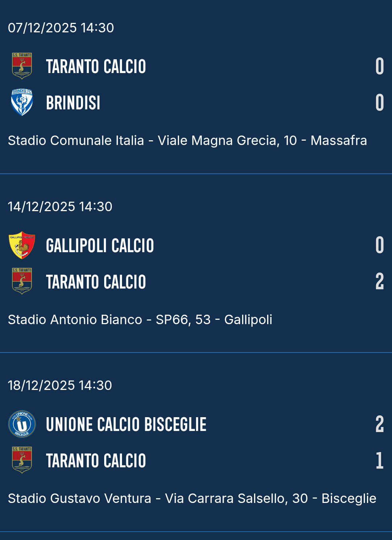Viewport: 392px width, 540px height.
Task: Click Taranto crest in Bisceglie match
Action: click(x=22, y=460)
